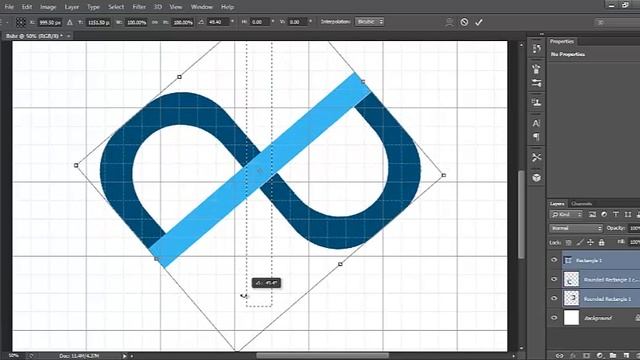Toggle lock image pixels brush icon

coord(580,242)
